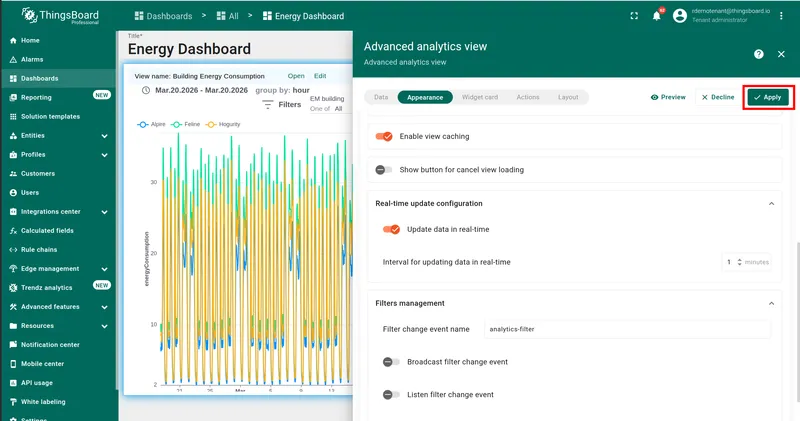Click the Users account icon
This screenshot has height=421, width=800.
(13, 193)
